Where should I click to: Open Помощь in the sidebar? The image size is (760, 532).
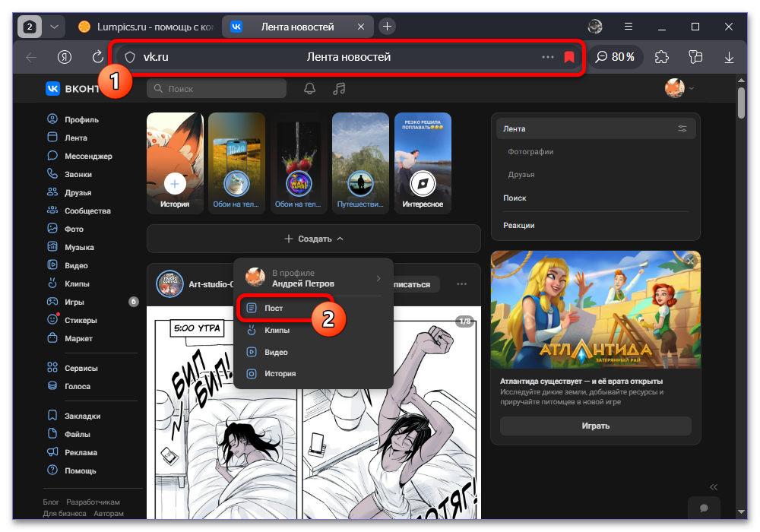71,470
